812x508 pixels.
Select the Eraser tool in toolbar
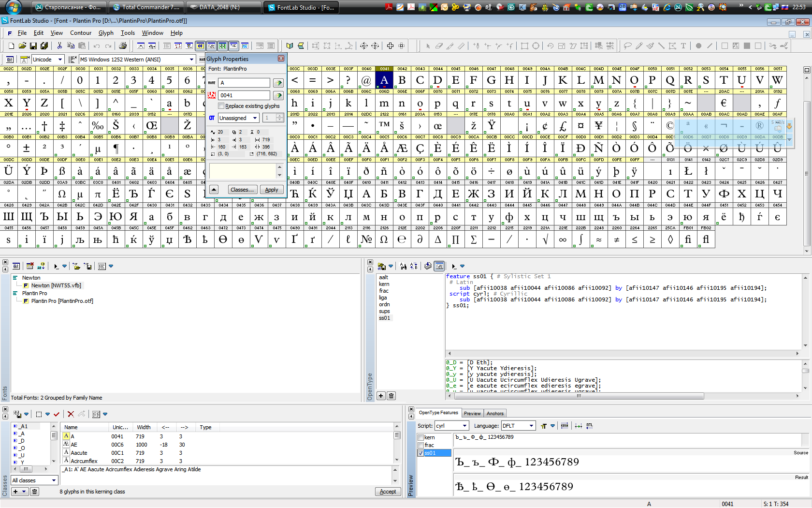[439, 46]
